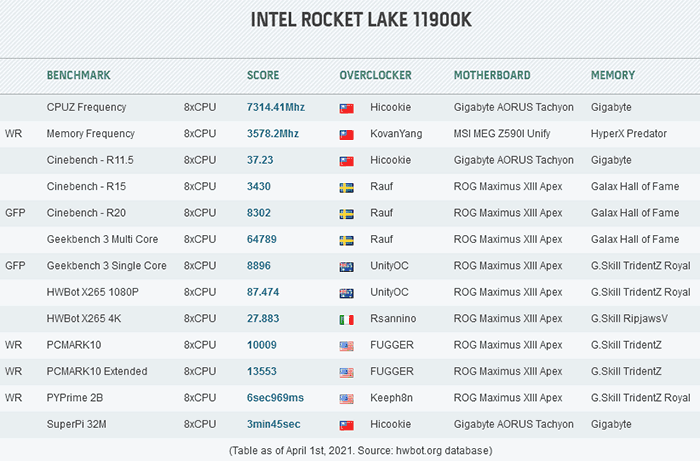This screenshot has height=461, width=700.
Task: Open the 3min45sec SuperPi 32M score
Action: [274, 424]
